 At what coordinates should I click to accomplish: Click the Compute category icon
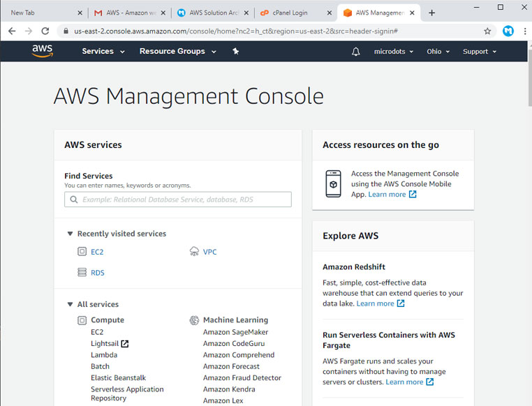(x=82, y=320)
